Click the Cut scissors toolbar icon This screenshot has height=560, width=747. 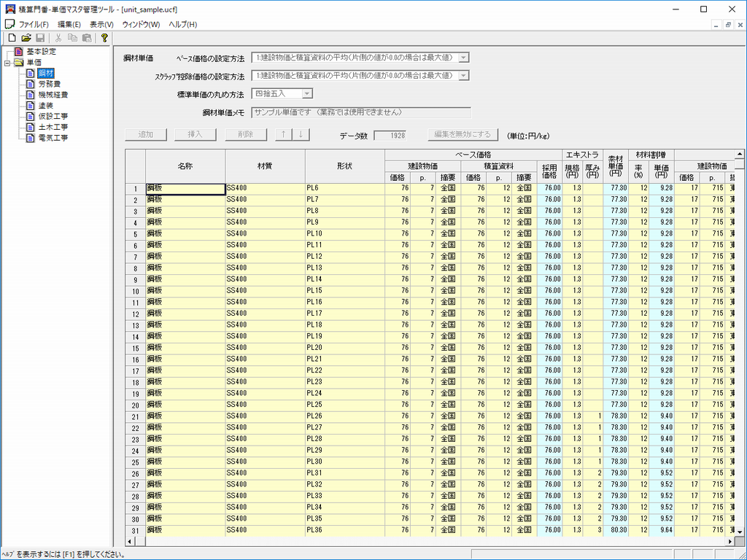(x=58, y=38)
